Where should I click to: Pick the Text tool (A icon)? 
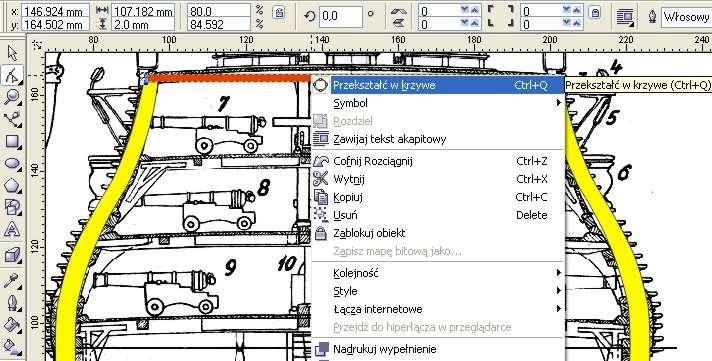(x=12, y=230)
